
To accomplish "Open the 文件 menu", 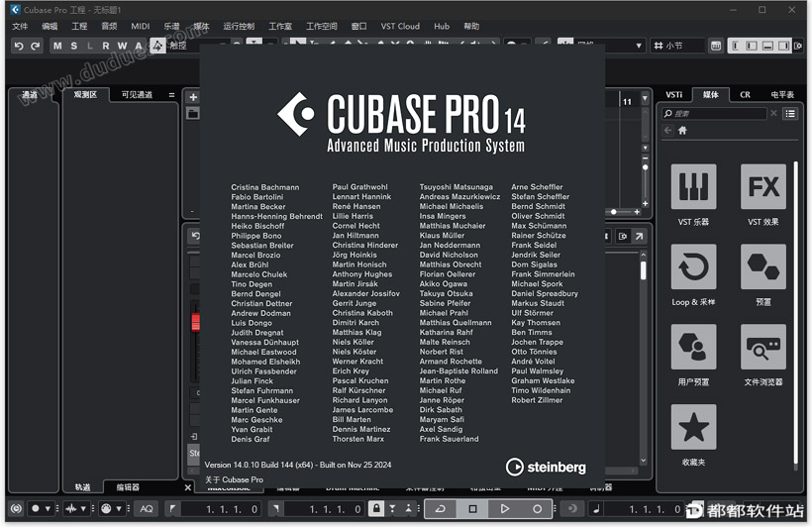I will (20, 27).
